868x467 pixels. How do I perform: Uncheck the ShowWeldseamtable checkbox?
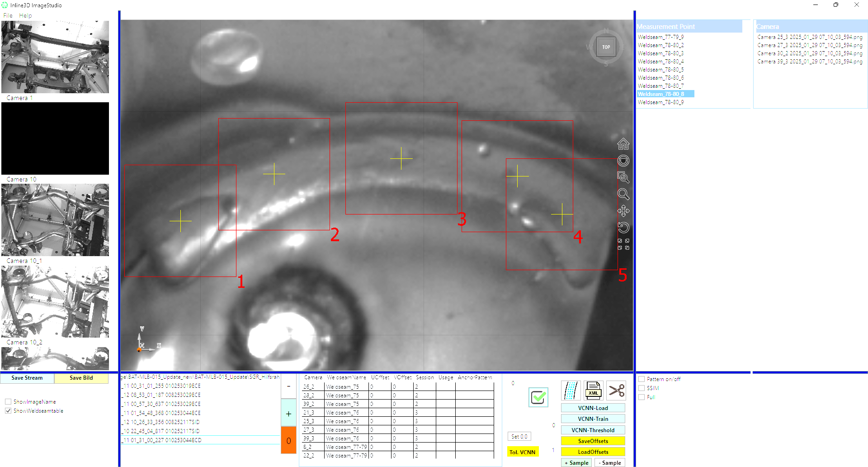pyautogui.click(x=8, y=411)
